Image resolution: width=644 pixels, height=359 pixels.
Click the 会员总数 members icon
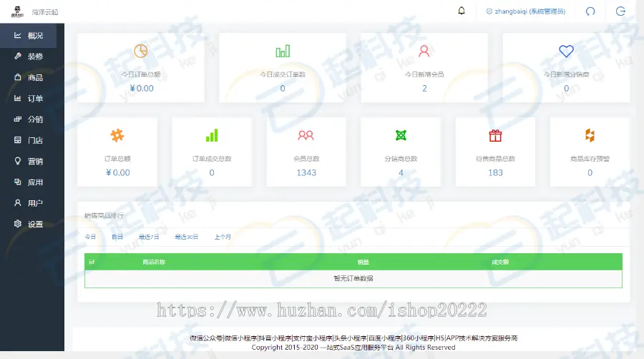(x=306, y=135)
